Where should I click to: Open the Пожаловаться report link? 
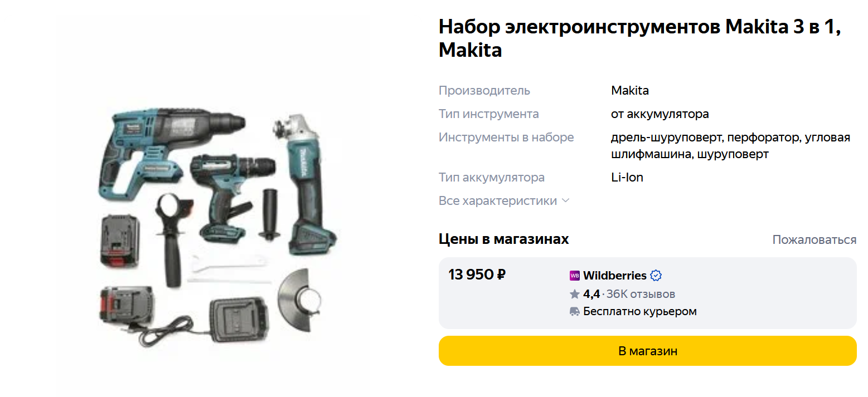point(814,240)
